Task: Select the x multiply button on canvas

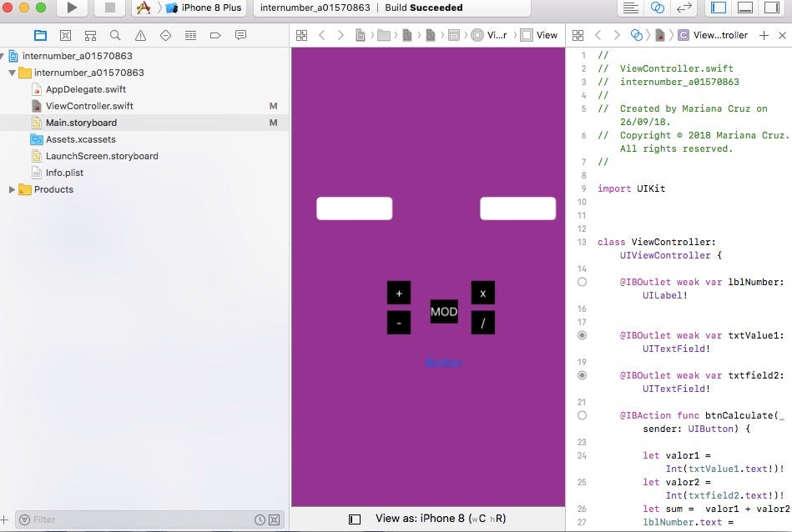Action: coord(483,293)
